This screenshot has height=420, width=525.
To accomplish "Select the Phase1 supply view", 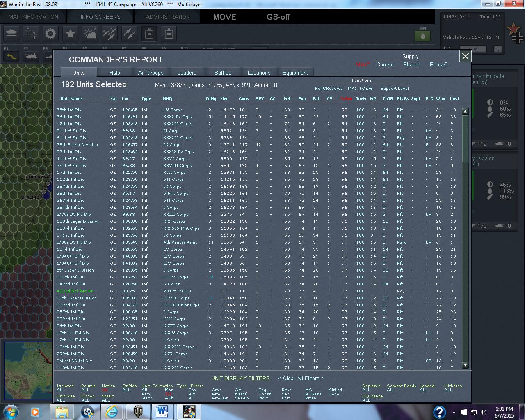I will (412, 64).
